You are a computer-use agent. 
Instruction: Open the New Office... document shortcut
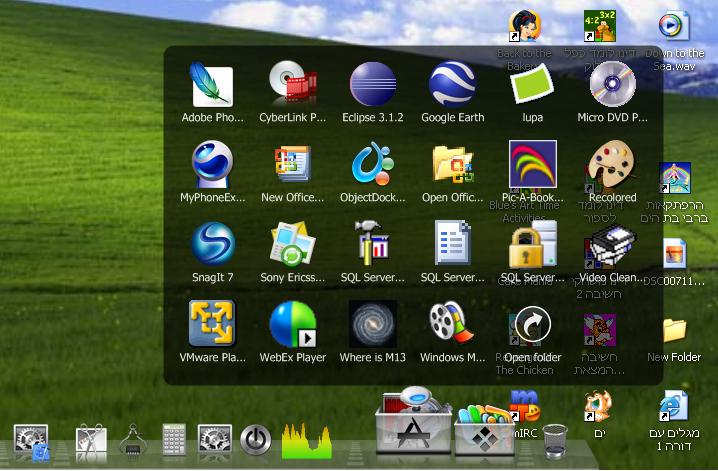pos(293,164)
